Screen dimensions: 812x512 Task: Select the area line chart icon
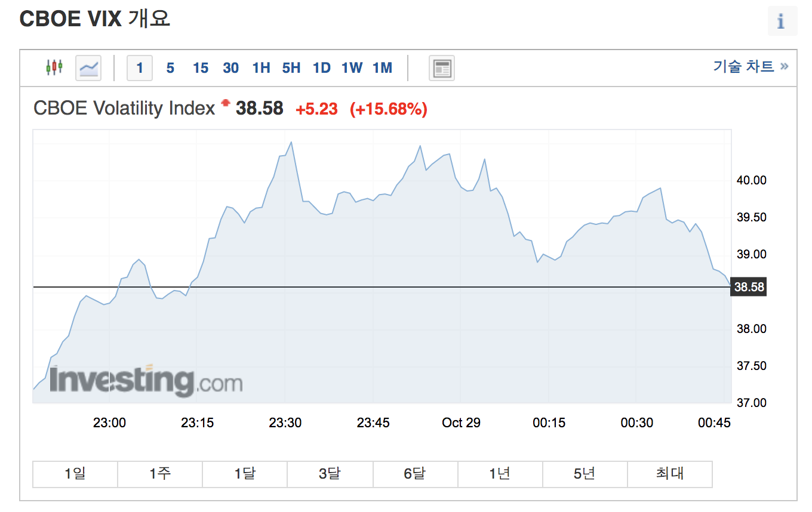(x=88, y=67)
